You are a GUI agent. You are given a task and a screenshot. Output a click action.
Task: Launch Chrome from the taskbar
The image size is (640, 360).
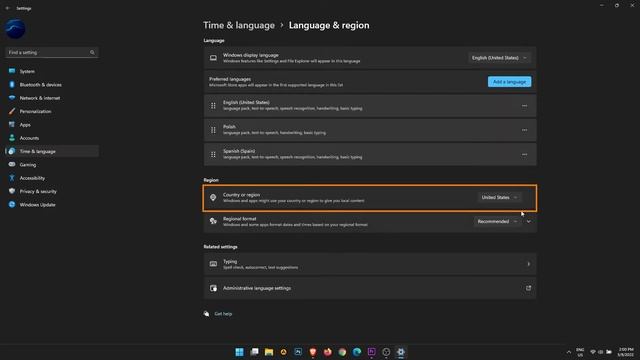pos(342,352)
